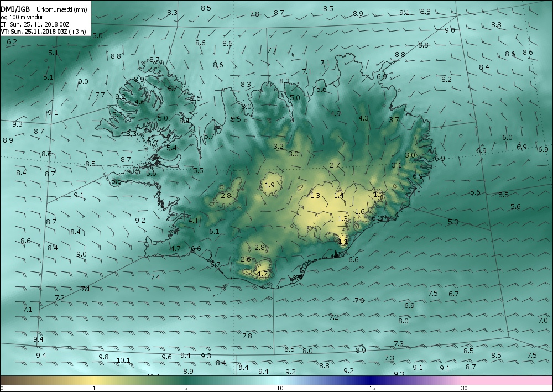This screenshot has height=392, width=553.
Task: Click the 5.4 value on the map
Action: 172,148
